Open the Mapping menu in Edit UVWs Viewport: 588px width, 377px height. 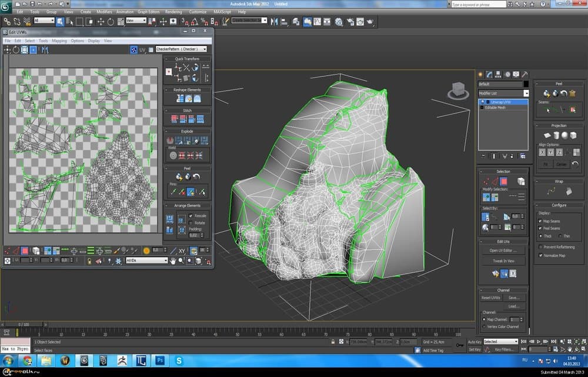[x=59, y=41]
